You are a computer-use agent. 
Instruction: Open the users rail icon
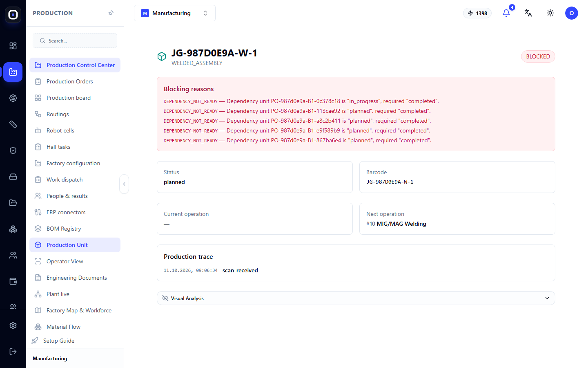click(13, 255)
